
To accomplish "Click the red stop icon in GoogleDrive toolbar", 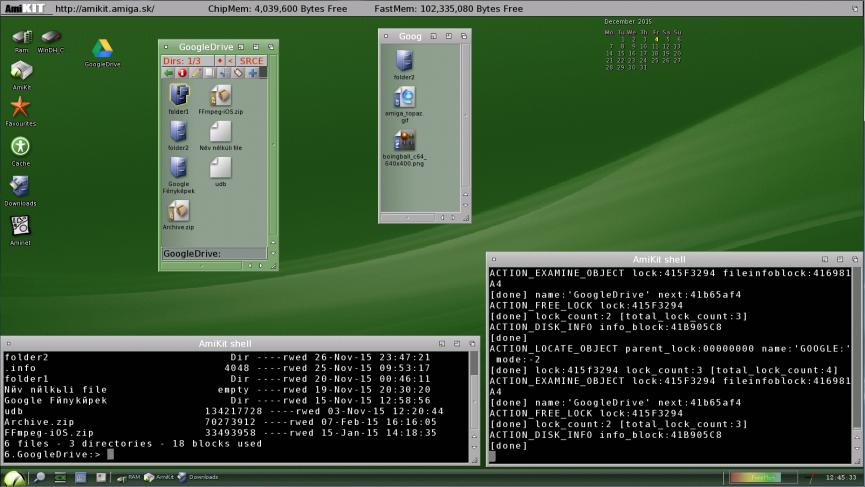I will [x=182, y=73].
